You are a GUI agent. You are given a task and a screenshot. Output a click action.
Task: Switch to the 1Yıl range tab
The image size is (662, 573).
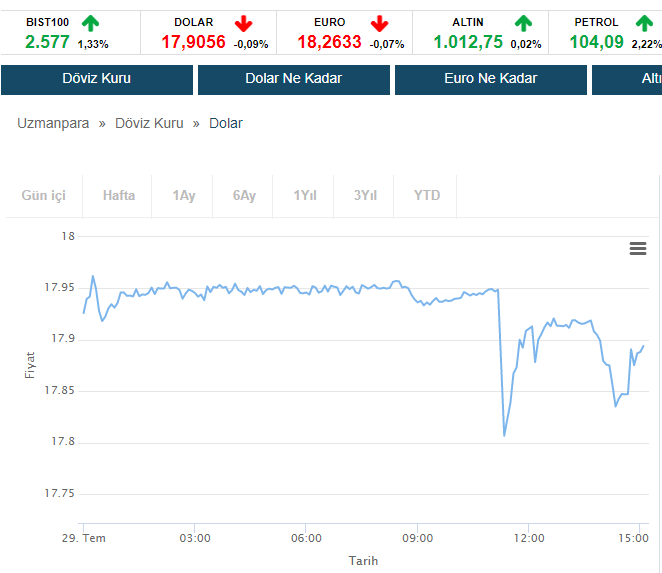coord(305,196)
